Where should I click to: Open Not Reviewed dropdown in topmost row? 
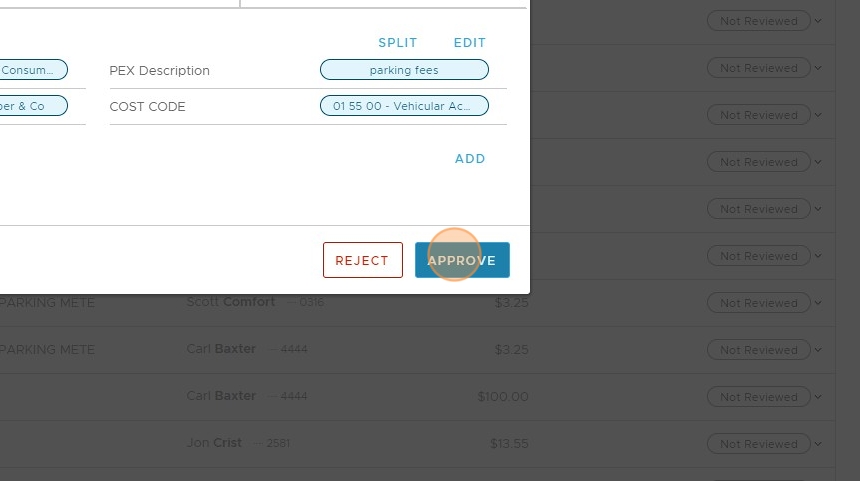(758, 21)
